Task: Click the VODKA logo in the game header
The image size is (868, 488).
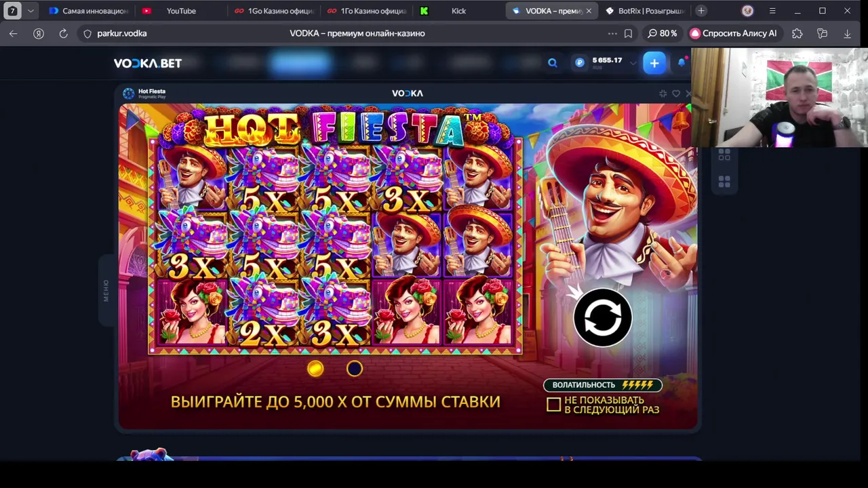Action: 408,94
